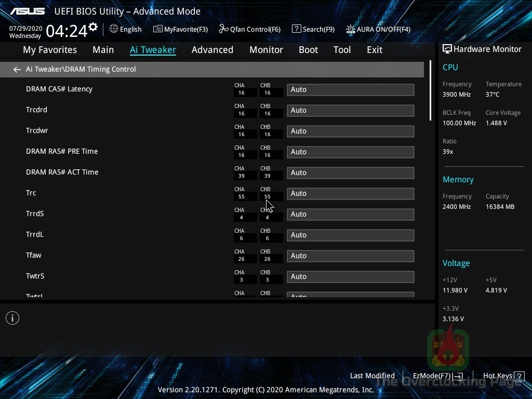Open Qfan Control from the top toolbar
This screenshot has width=532, height=399.
tap(249, 29)
